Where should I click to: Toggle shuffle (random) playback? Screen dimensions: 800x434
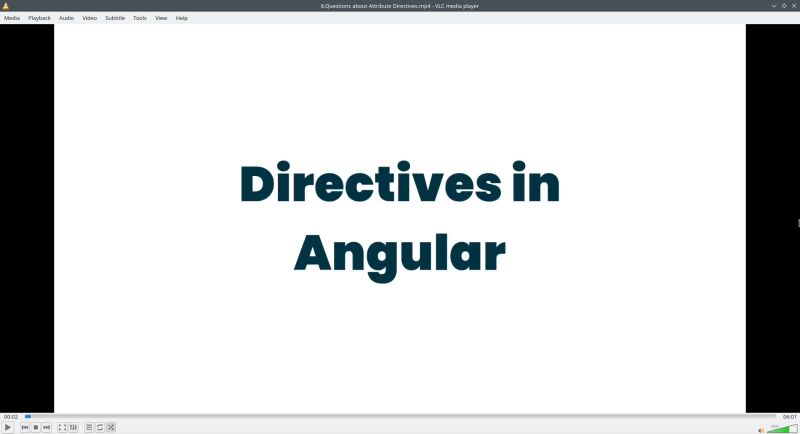pos(111,427)
